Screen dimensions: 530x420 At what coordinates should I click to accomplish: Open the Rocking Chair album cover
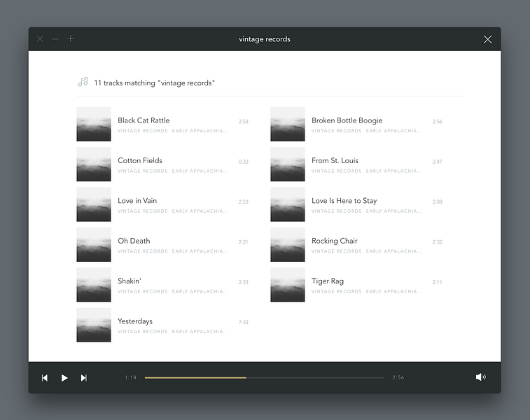(288, 244)
